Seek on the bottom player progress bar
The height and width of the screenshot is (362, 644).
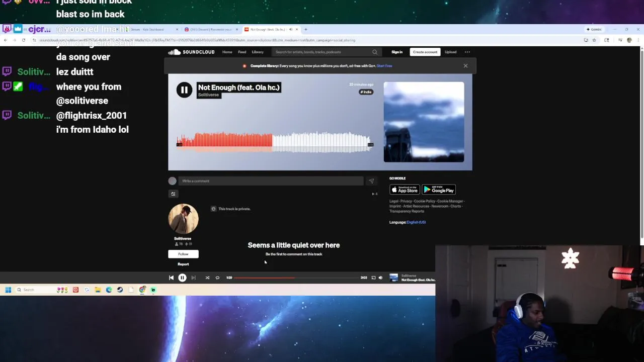(297, 278)
